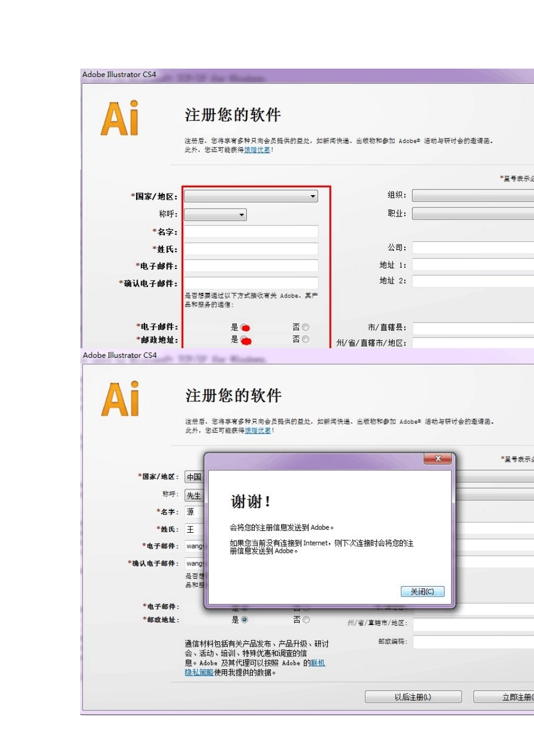Viewport: 534px width, 756px height.
Task: Click the filled 确认电子邮件 field behind the 谢谢 dialog
Action: point(194,563)
